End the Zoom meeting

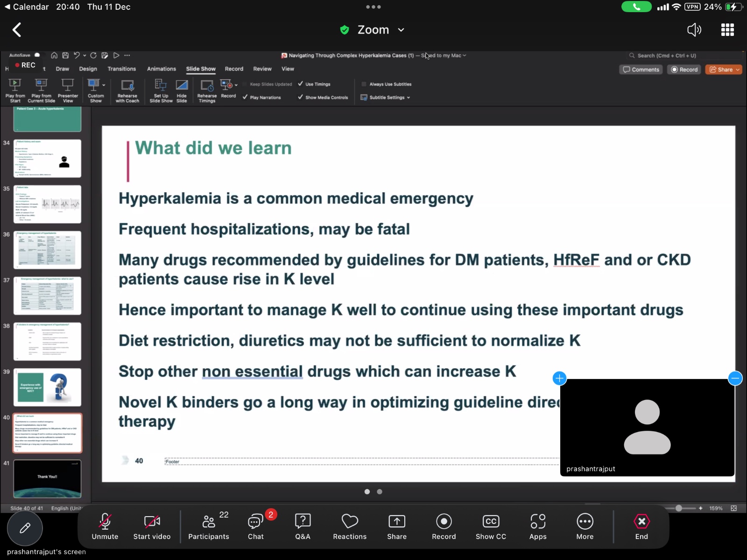point(641,526)
